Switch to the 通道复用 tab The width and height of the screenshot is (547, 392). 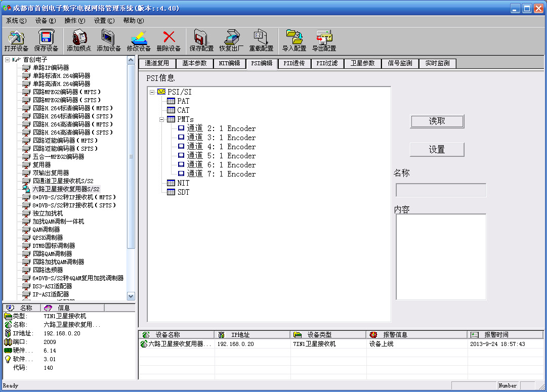(157, 63)
